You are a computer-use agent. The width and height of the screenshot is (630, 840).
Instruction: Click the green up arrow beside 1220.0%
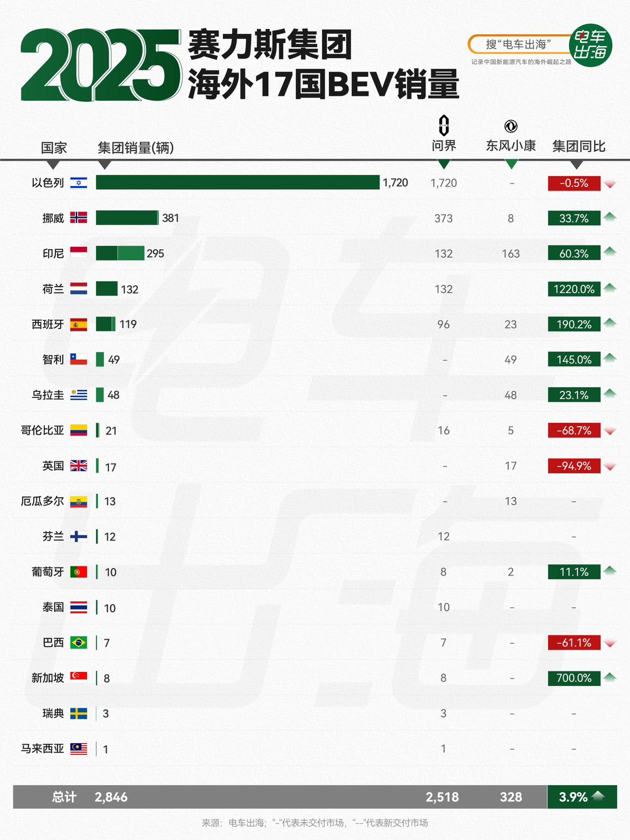tap(610, 288)
